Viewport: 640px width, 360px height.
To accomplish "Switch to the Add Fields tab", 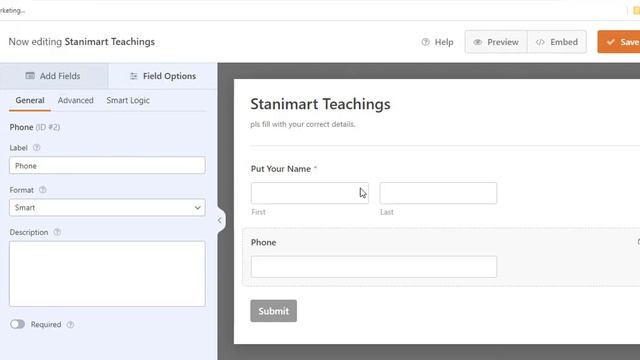I will point(54,76).
